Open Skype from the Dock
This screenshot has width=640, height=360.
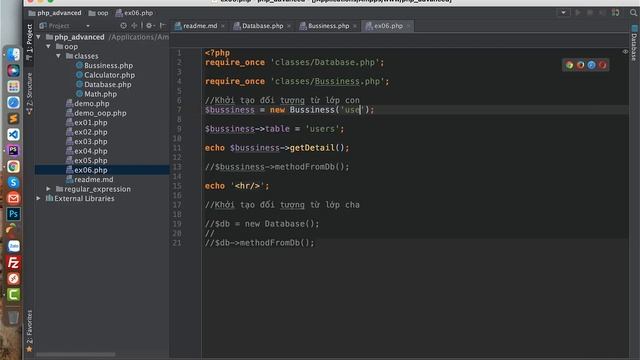coord(13,182)
